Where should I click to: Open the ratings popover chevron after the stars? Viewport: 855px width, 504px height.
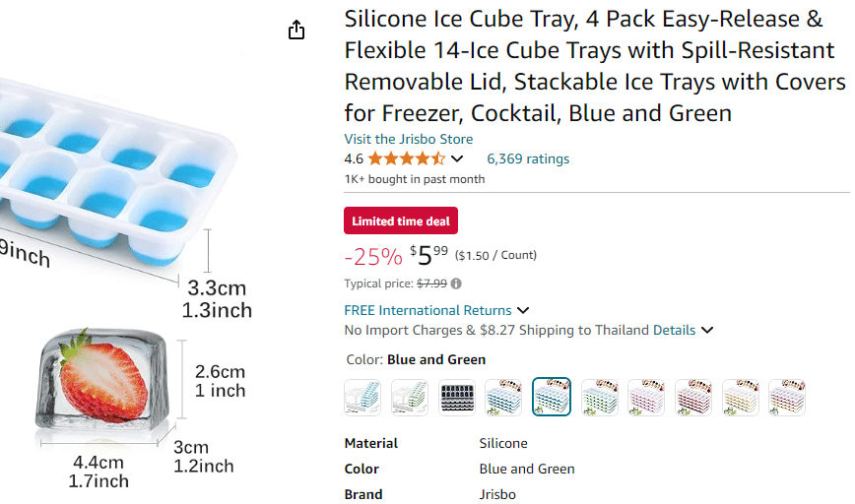(457, 159)
